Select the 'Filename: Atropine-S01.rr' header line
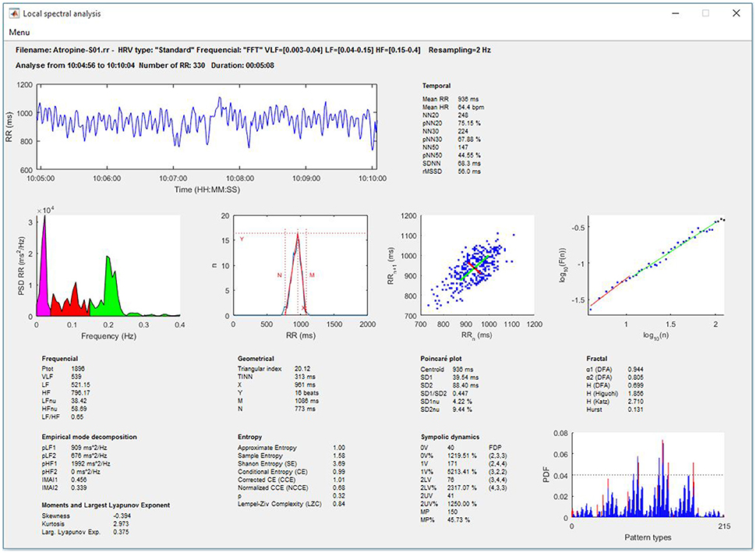This screenshot has width=756, height=553. pos(253,50)
